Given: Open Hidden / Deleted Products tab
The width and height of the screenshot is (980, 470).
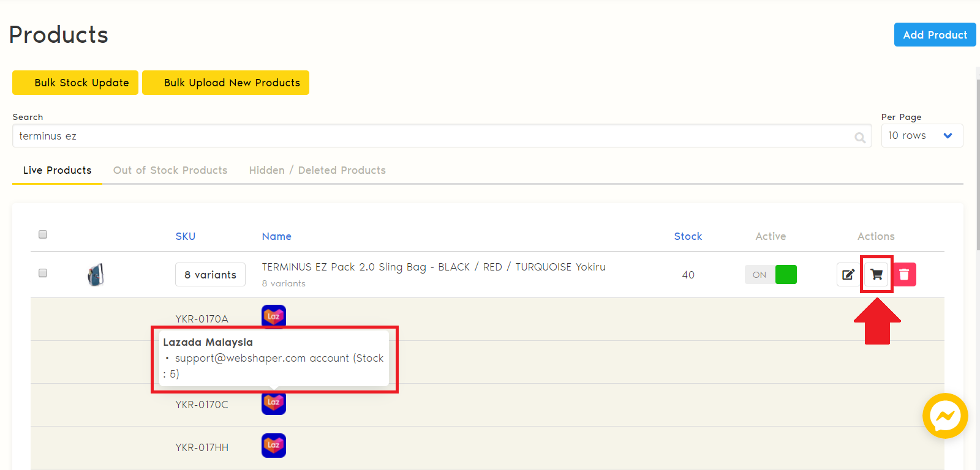Looking at the screenshot, I should point(317,170).
